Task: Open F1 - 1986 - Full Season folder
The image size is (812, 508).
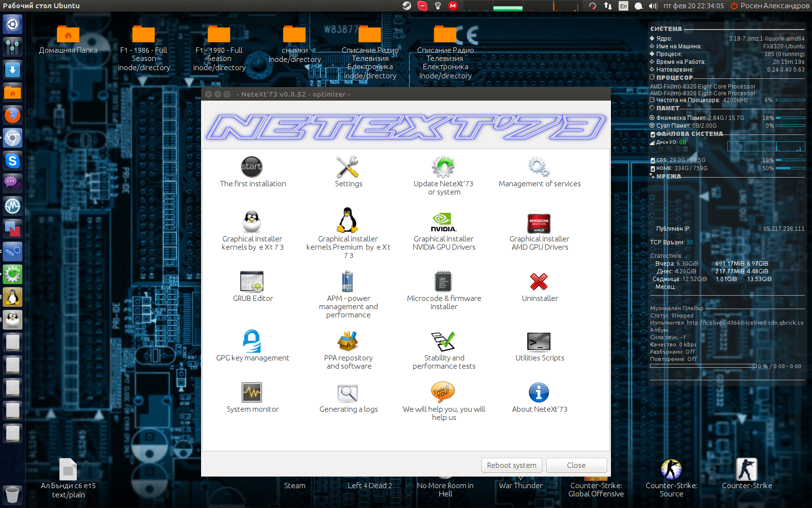Action: 144,34
